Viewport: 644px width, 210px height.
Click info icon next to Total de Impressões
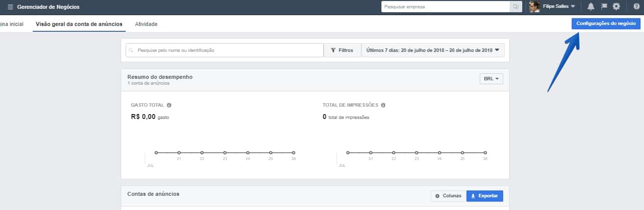(x=383, y=105)
